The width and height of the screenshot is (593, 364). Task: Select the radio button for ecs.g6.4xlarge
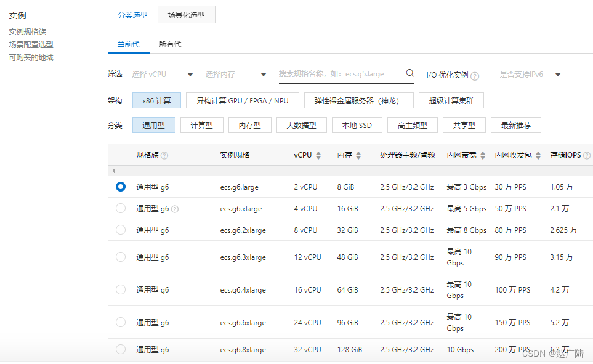pos(121,289)
